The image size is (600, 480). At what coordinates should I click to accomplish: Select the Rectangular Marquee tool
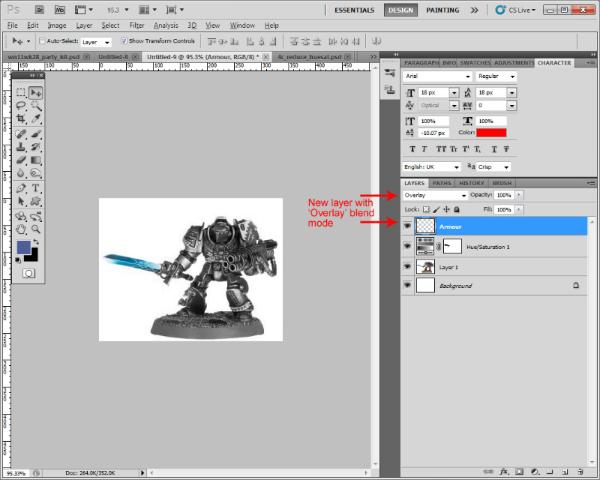tap(21, 93)
